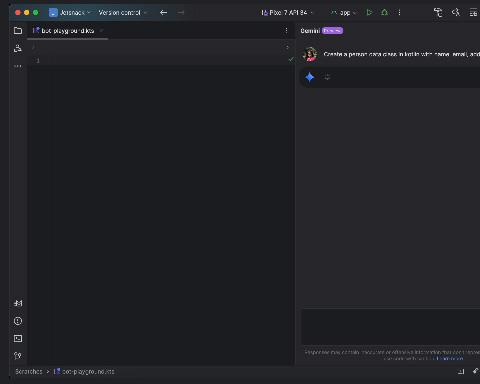The height and width of the screenshot is (384, 480).
Task: Open the app run configuration dropdown
Action: (x=343, y=13)
